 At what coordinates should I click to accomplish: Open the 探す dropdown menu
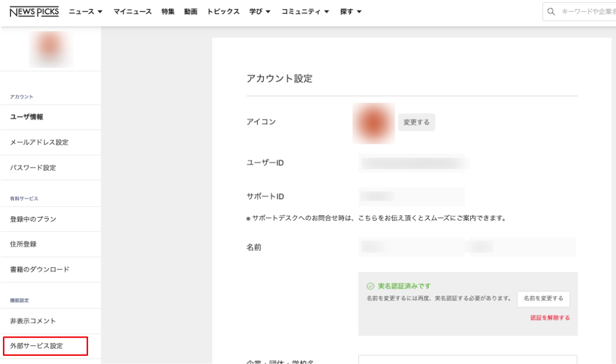point(351,12)
